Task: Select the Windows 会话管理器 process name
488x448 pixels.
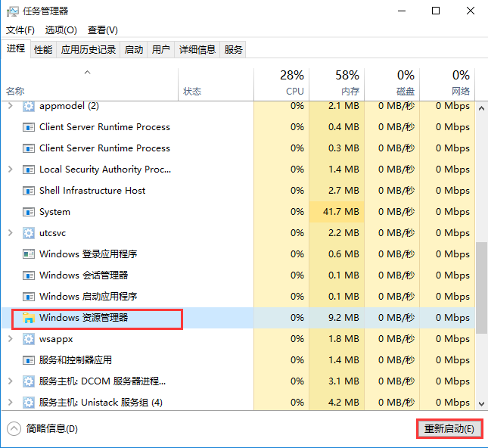Action: pos(84,275)
